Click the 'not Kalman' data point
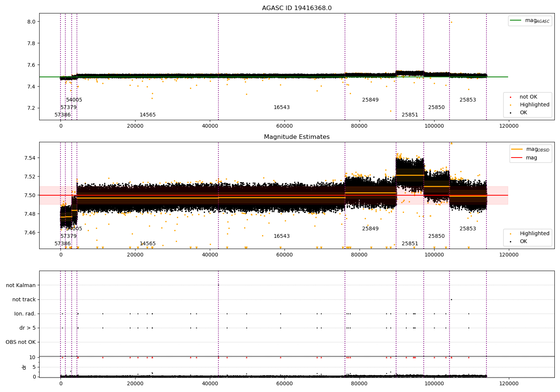Screen dimensions: 560x392 coord(218,285)
